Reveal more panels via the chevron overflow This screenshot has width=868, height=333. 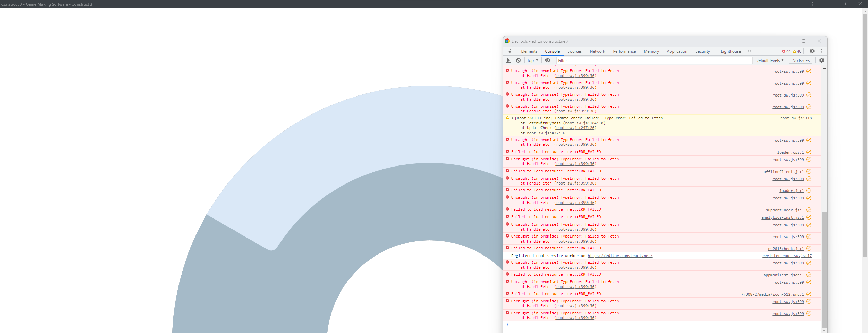coord(749,51)
